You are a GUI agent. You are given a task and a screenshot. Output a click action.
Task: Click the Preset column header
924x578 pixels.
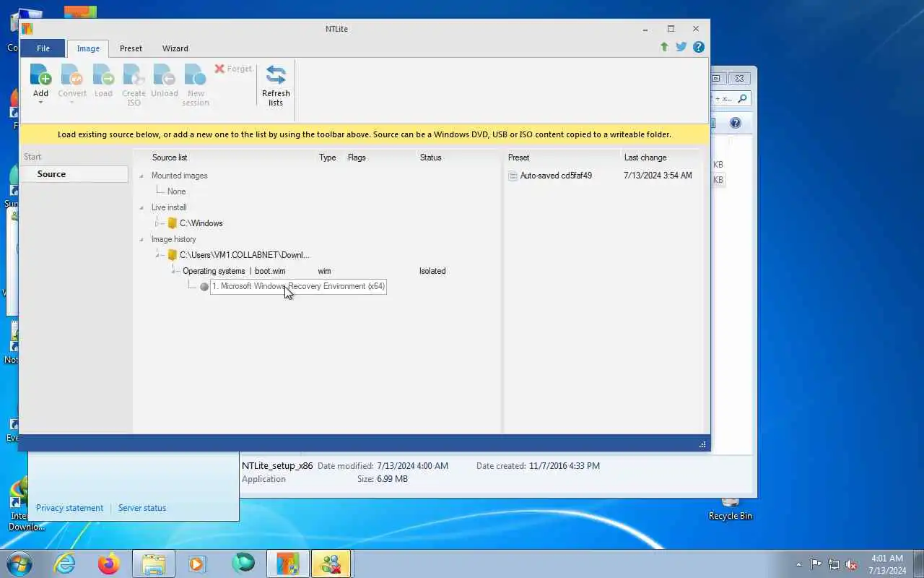(x=518, y=158)
